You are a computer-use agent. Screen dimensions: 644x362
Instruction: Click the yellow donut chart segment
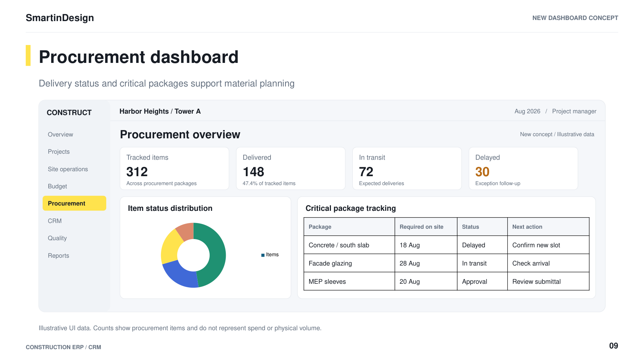170,247
